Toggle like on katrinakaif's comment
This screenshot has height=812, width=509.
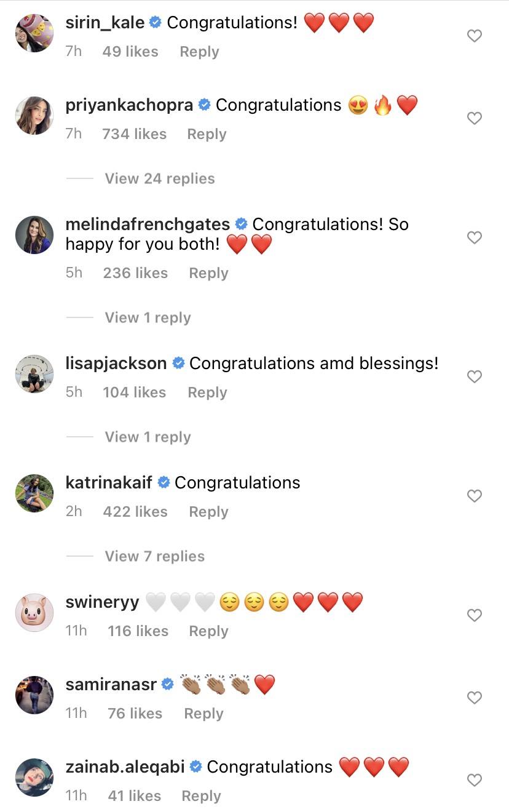point(474,496)
